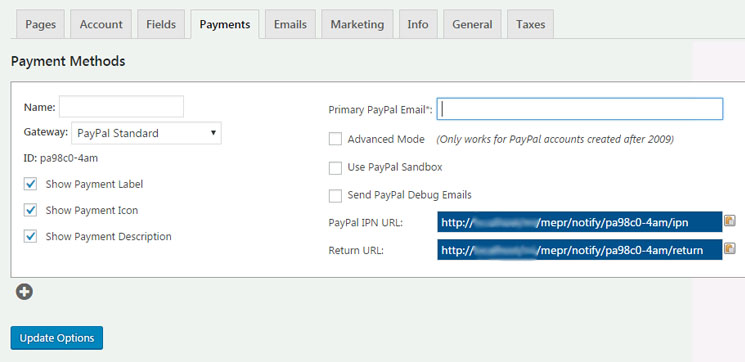Click the 'Primary PayPal Email*:' label

381,110
